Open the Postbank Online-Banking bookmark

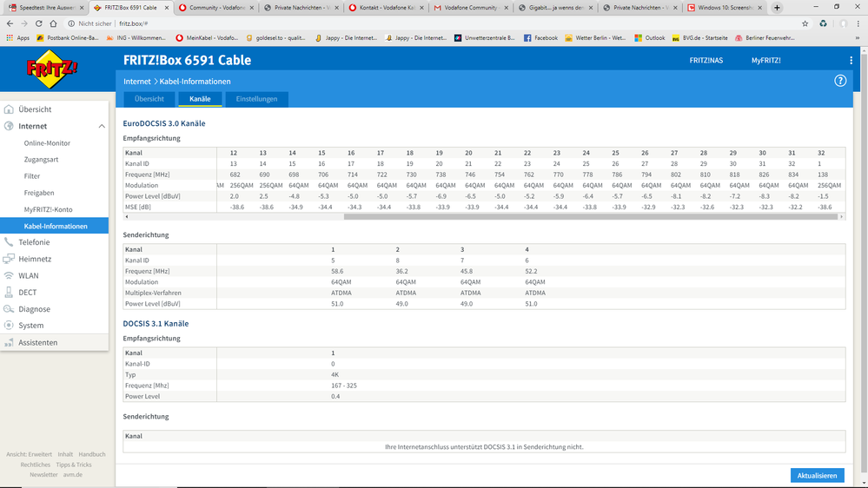(67, 38)
